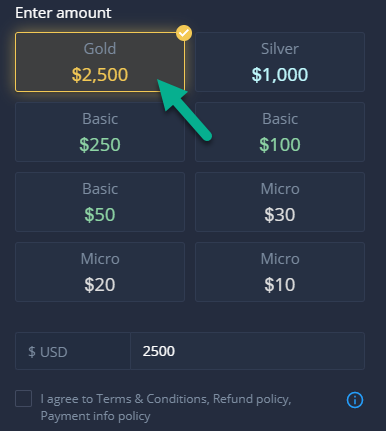Click the dollar sign in currency box
The image size is (386, 431).
[x=32, y=352]
